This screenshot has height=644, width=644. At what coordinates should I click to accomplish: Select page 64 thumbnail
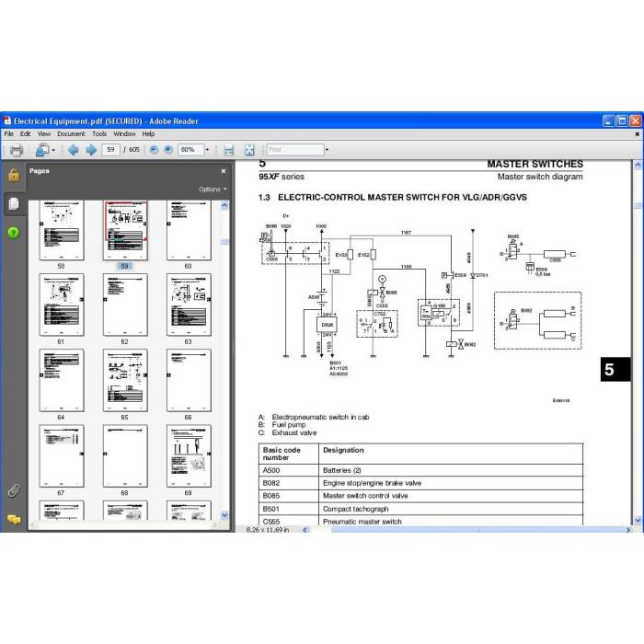click(62, 380)
